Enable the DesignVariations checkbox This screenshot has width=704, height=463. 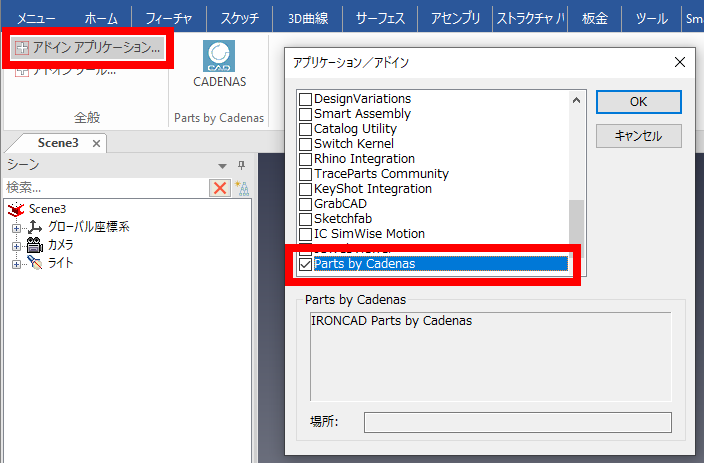305,99
